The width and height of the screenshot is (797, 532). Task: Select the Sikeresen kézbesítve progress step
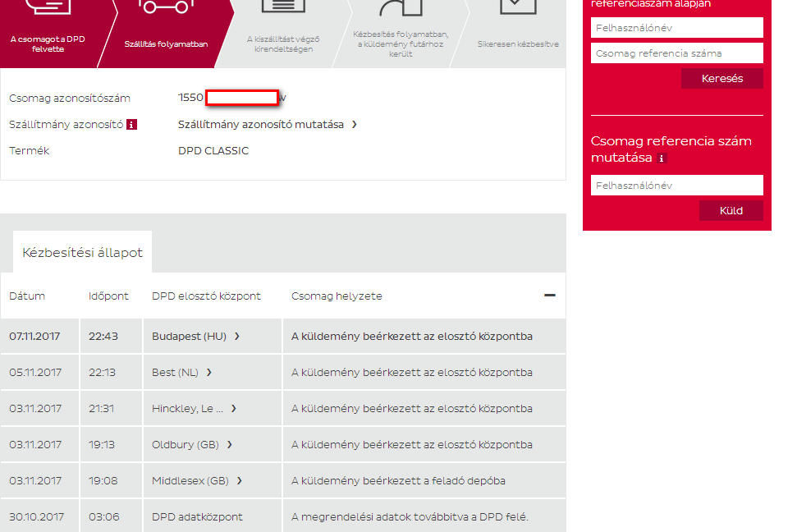[518, 44]
